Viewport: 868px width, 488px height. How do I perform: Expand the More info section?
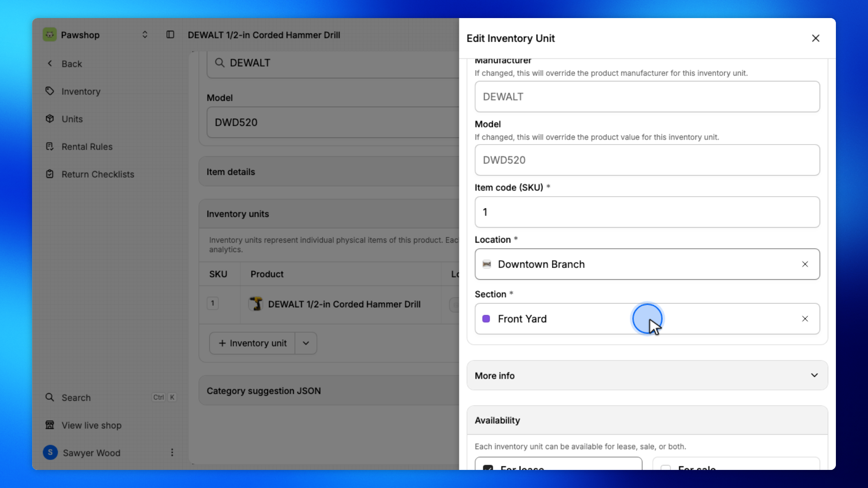[x=647, y=375]
